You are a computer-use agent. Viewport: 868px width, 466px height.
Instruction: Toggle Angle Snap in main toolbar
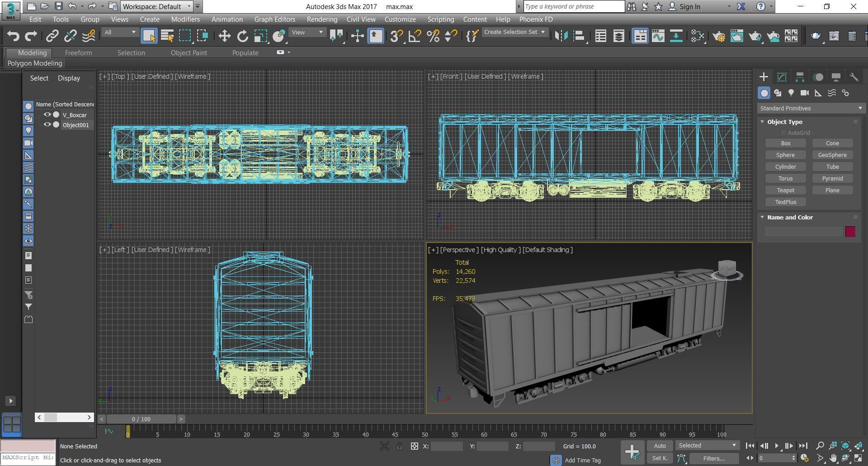coord(415,36)
